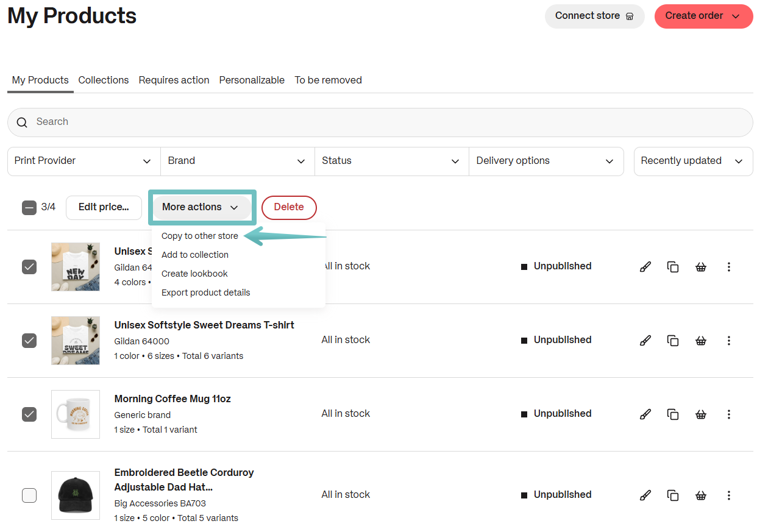Open three-dot menu for Embroidered Beetle Hat

tap(729, 495)
